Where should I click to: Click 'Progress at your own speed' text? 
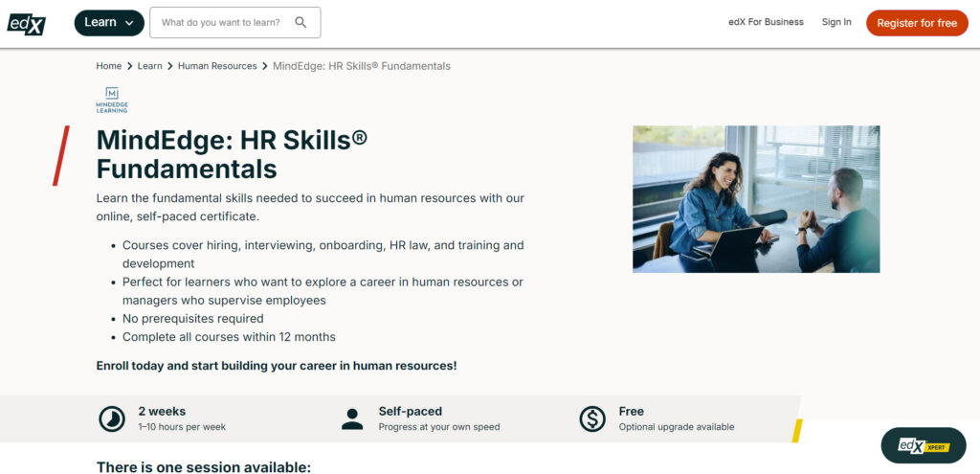[439, 427]
